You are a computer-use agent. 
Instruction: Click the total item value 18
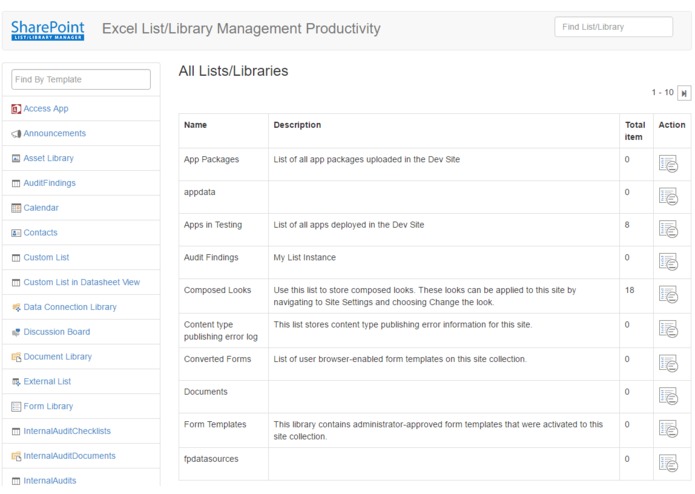pyautogui.click(x=629, y=290)
